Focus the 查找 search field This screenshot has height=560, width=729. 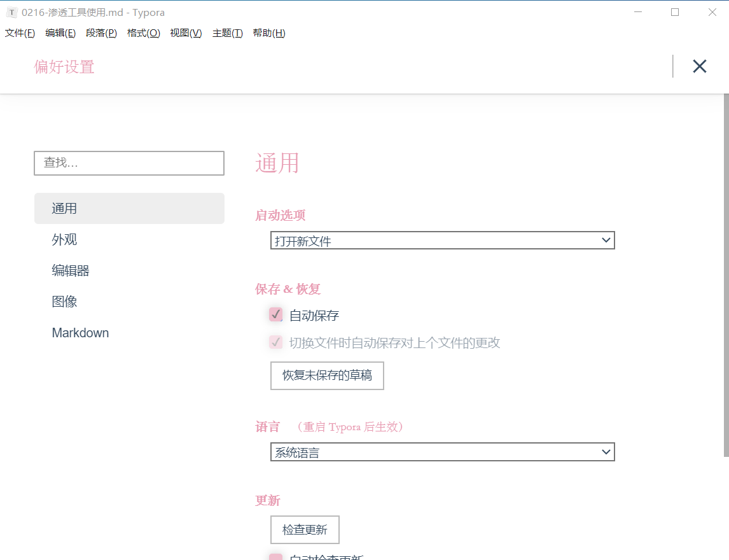(129, 163)
